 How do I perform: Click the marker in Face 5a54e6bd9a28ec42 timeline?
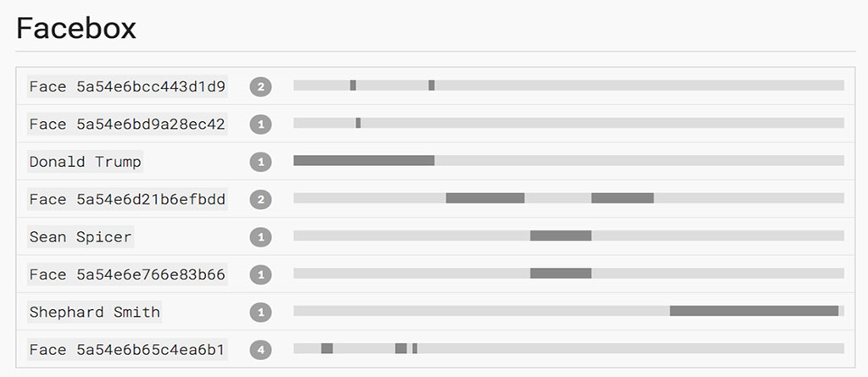click(359, 123)
